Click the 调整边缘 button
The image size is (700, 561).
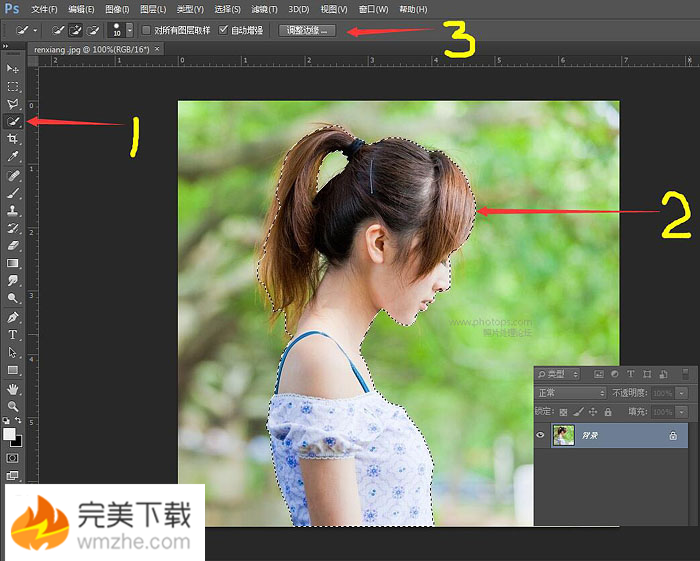306,31
